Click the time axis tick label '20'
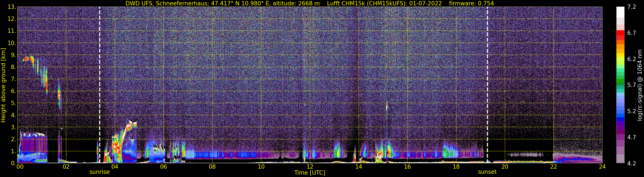The image size is (644, 177). pyautogui.click(x=505, y=167)
